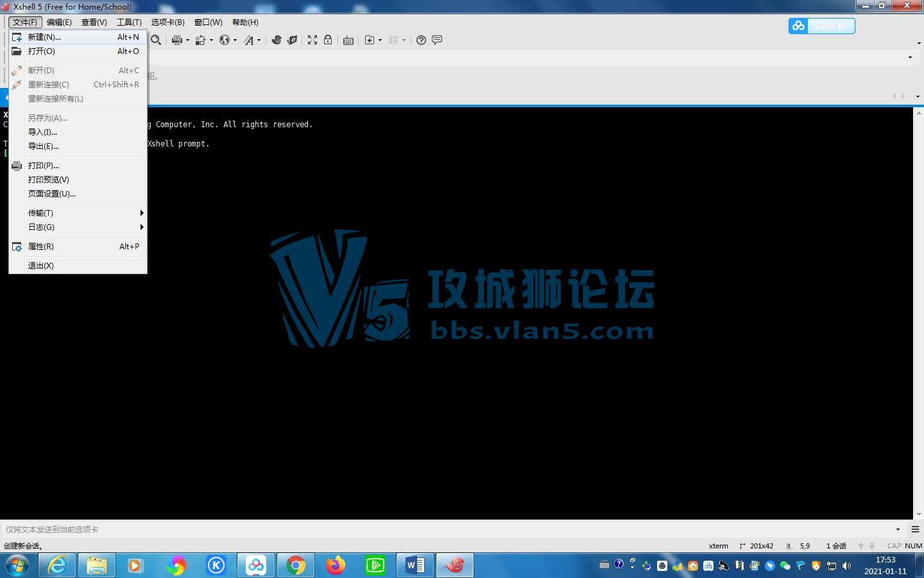This screenshot has height=578, width=924.
Task: Open the Tab (选项卡) menu
Action: pyautogui.click(x=167, y=22)
